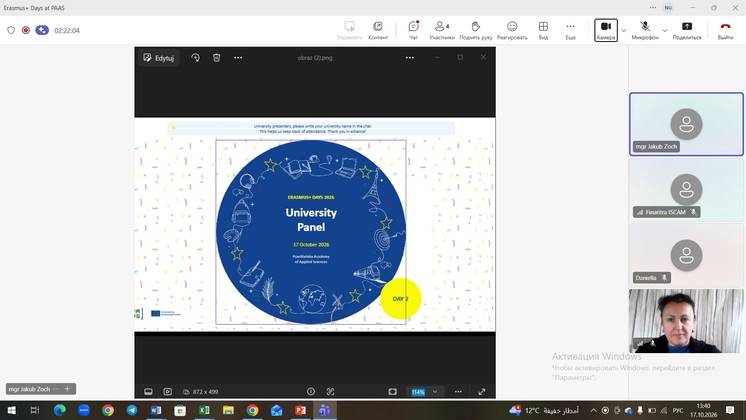
Task: Open the View layout options
Action: [x=543, y=30]
